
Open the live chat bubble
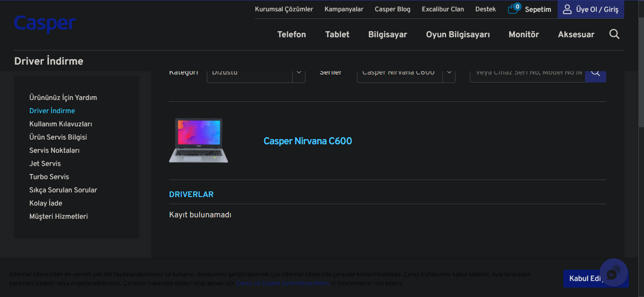pos(613,272)
